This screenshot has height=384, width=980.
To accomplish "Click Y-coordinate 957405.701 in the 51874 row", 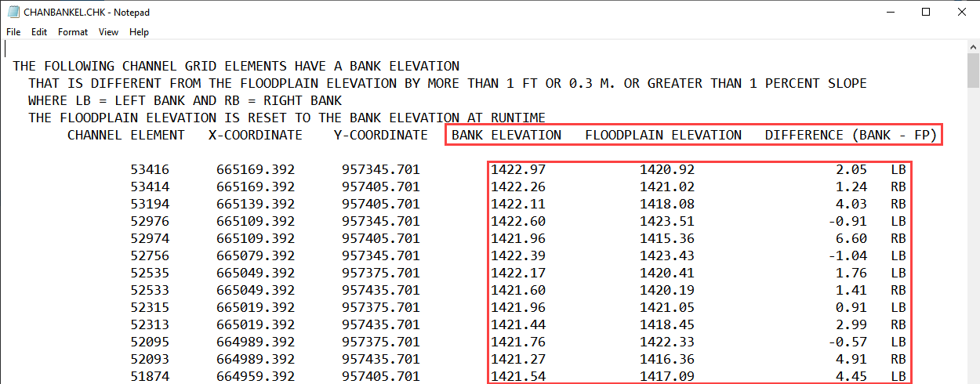I will pos(381,376).
